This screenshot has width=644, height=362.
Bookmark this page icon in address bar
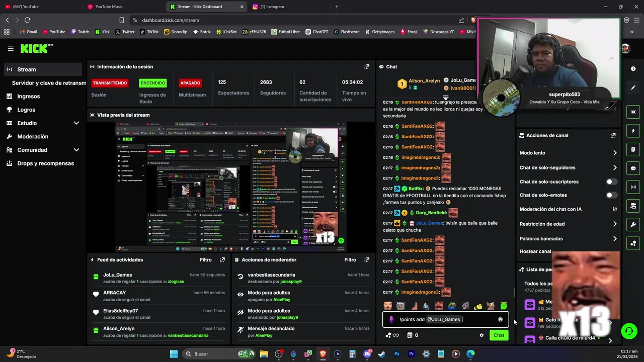point(121,20)
